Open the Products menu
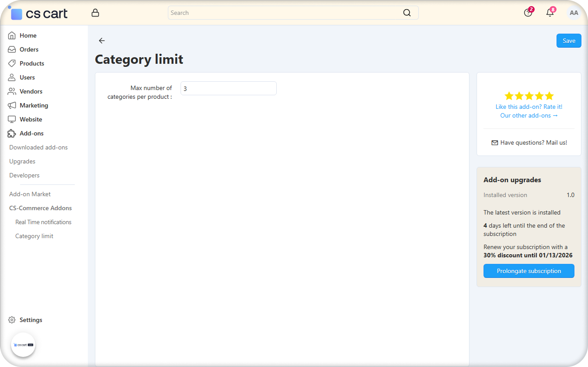588x367 pixels. [x=31, y=63]
